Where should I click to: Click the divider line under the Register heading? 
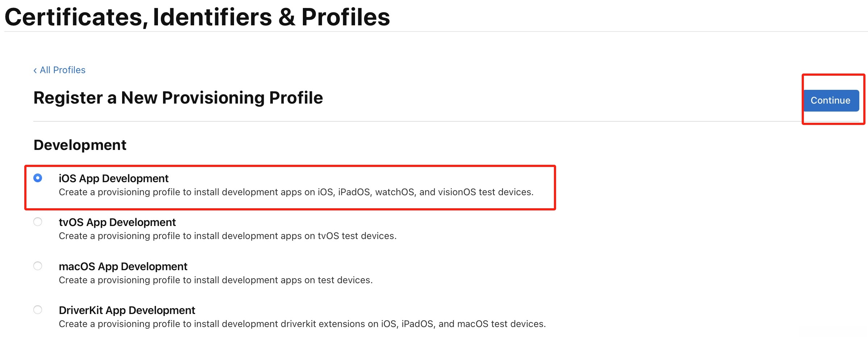[398, 121]
